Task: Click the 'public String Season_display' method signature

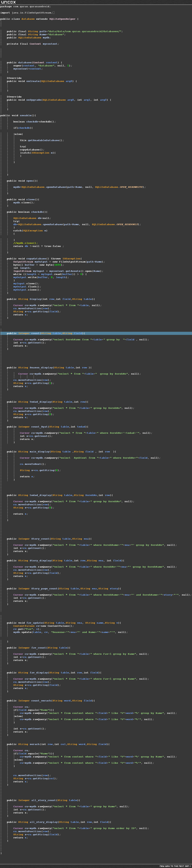Action: (49, 368)
